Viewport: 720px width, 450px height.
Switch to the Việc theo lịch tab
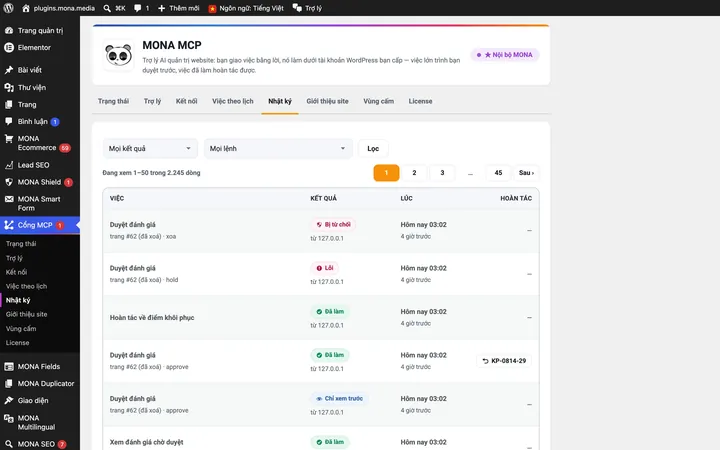[x=233, y=101]
